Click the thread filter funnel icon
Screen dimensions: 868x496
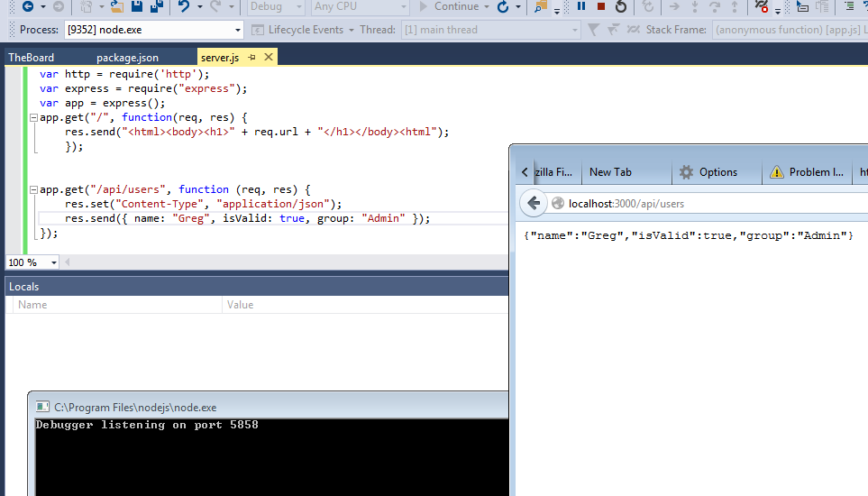[593, 30]
